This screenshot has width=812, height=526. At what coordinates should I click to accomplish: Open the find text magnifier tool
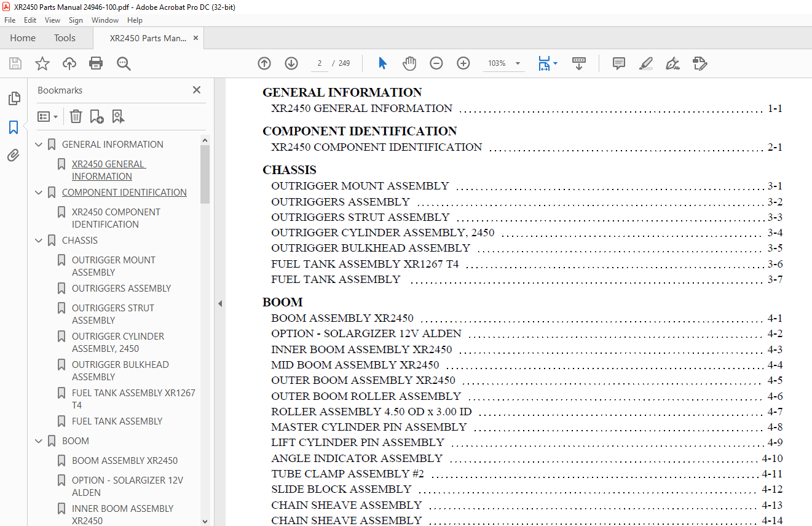[124, 63]
